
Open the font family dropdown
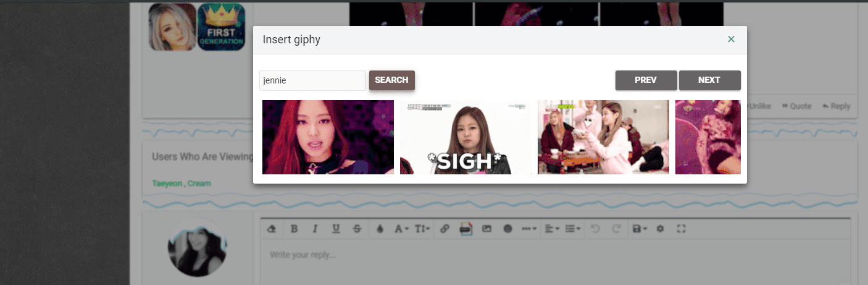tap(401, 229)
